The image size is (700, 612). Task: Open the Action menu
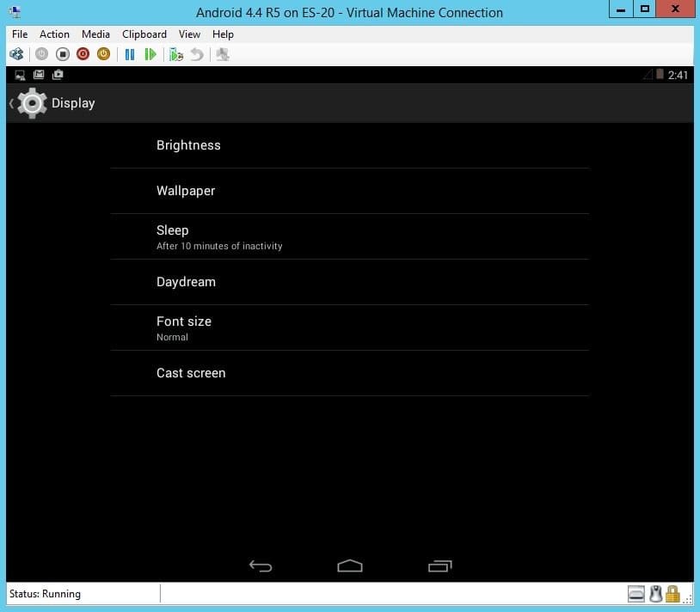(54, 34)
